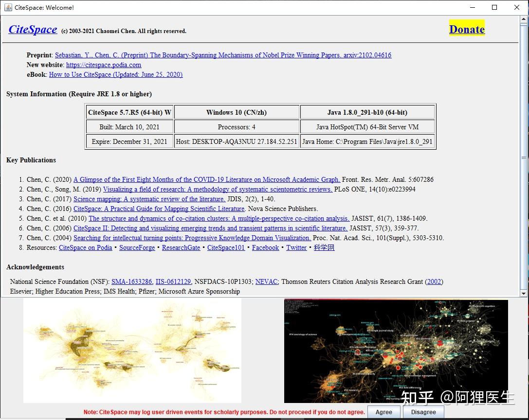Select the CiteSpace 5.7.R5 (64-bit) W cell
The width and height of the screenshot is (529, 420).
(x=129, y=112)
